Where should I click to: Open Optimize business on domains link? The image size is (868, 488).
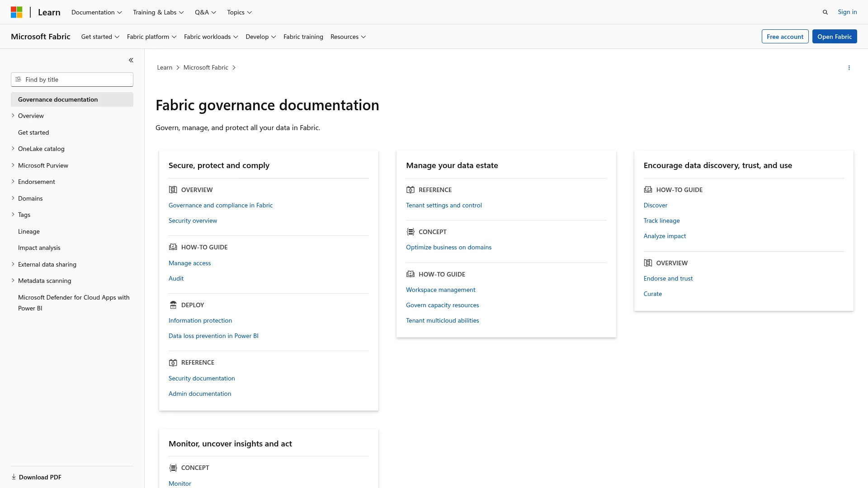click(448, 247)
